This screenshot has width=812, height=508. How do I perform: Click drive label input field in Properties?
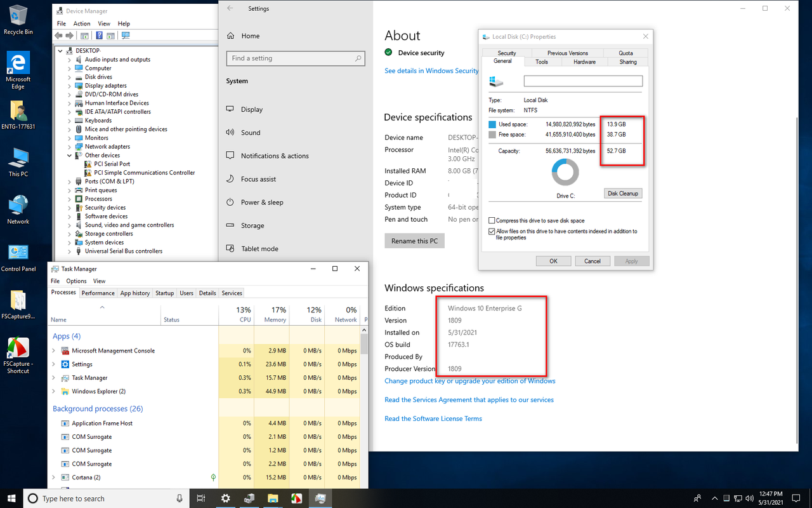(583, 81)
